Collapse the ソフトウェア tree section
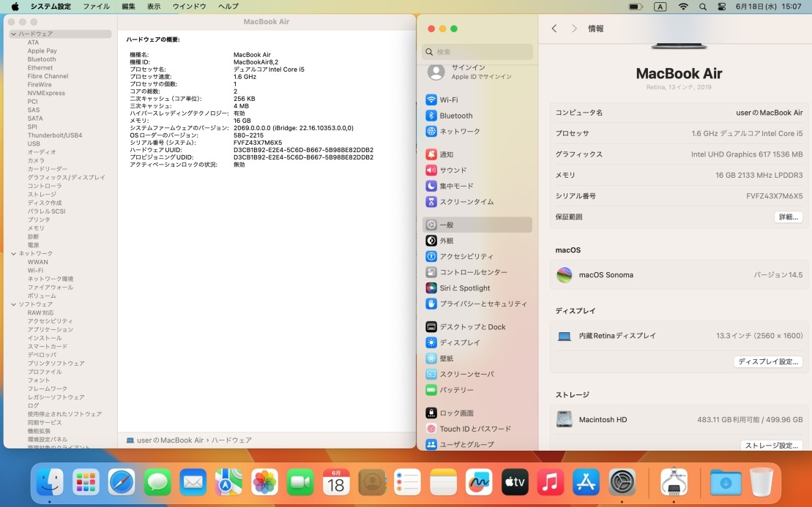Screen dimensions: 812x507 pyautogui.click(x=13, y=304)
